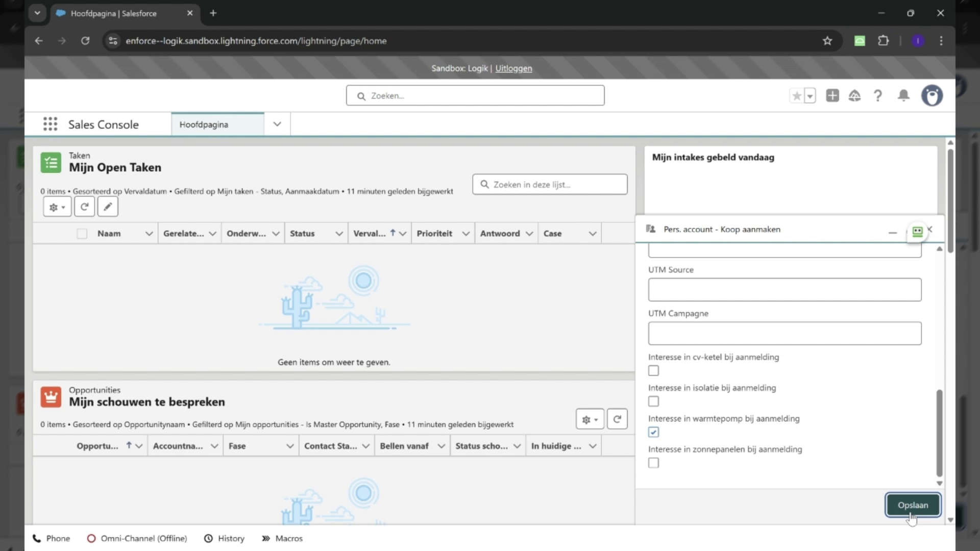980x551 pixels.
Task: Enable Interesse in cv-ketel bij aanmelding
Action: [x=653, y=370]
